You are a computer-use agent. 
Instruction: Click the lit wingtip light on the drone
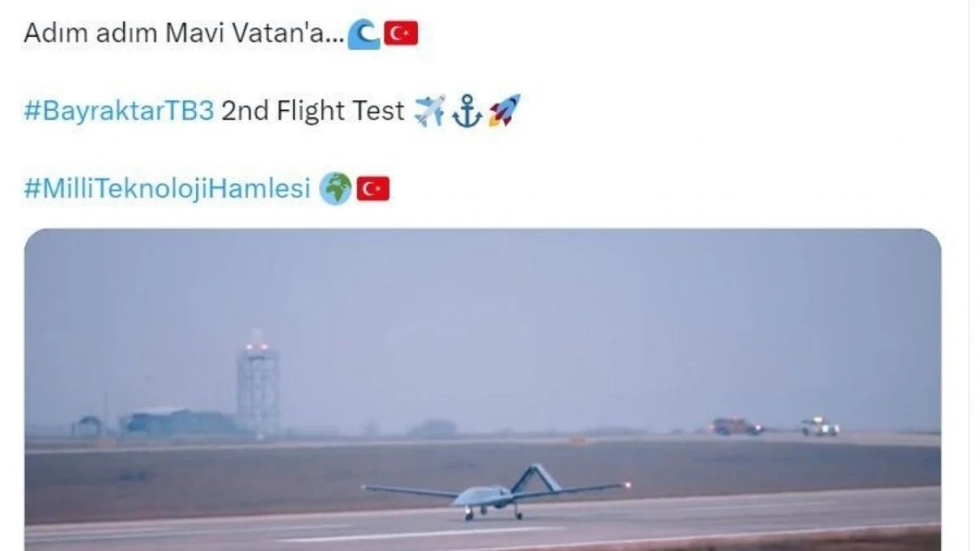tap(628, 484)
